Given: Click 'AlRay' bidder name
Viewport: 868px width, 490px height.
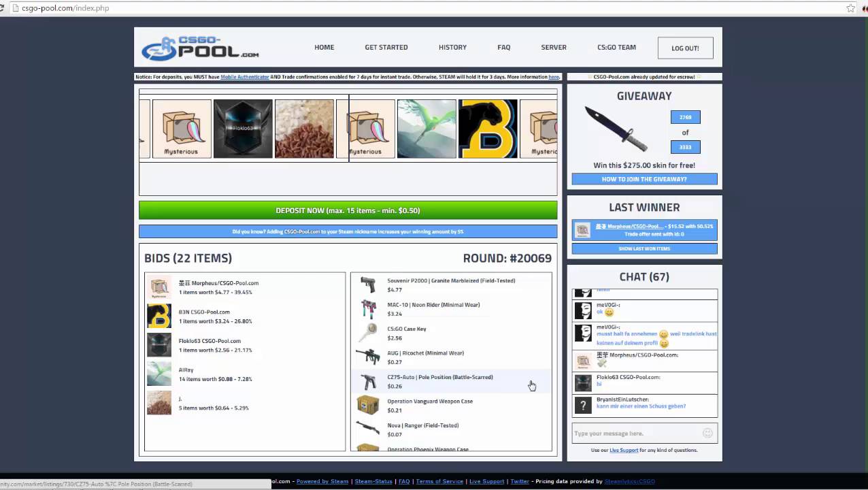Looking at the screenshot, I should 186,370.
